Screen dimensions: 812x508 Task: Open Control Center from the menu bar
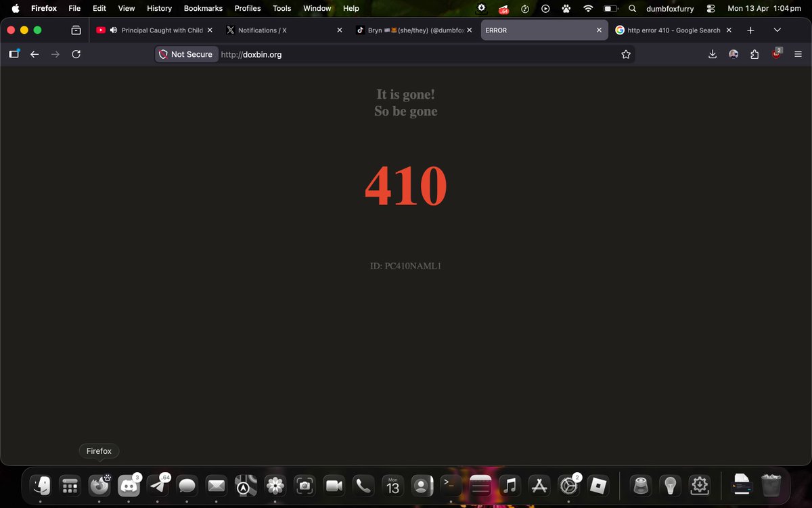tap(710, 9)
